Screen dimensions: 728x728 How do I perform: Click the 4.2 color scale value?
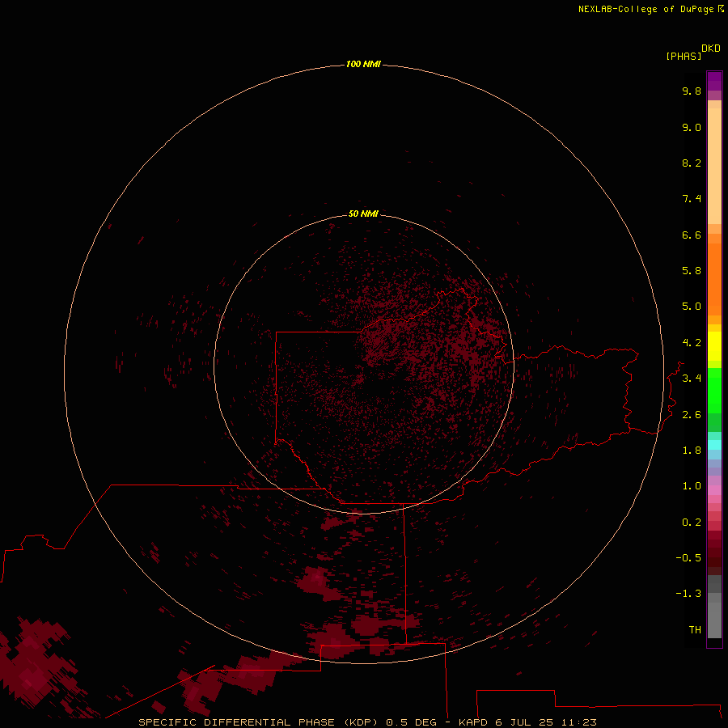[692, 343]
